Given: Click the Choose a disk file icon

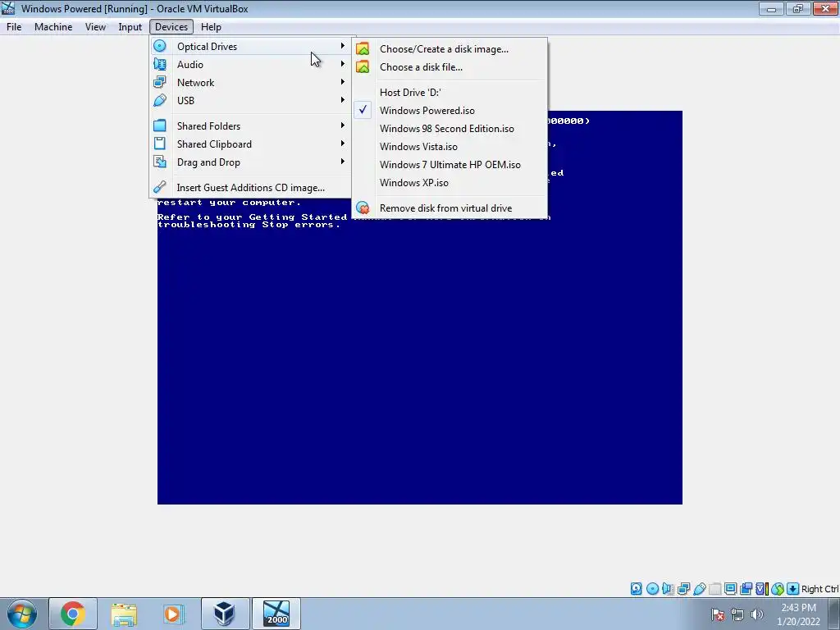Looking at the screenshot, I should (x=363, y=67).
